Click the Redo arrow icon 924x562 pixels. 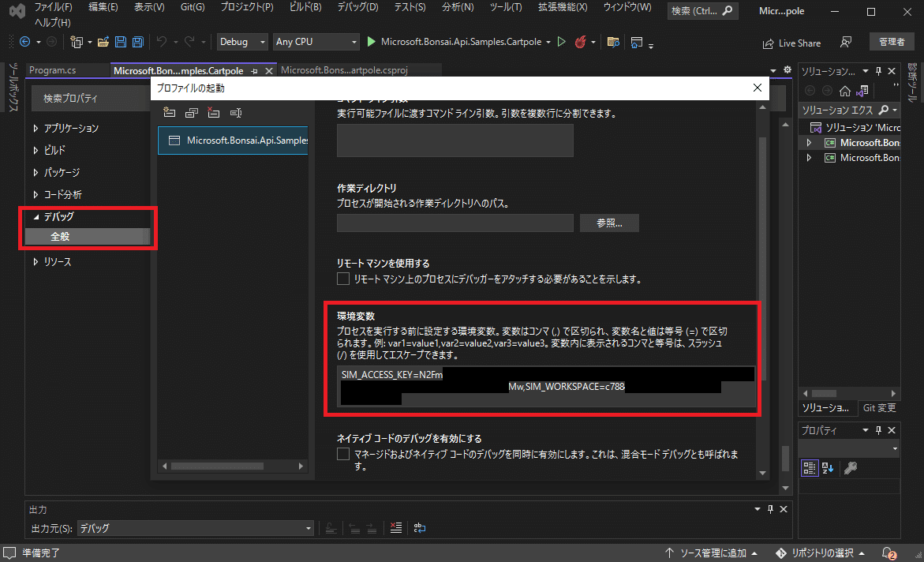point(189,42)
